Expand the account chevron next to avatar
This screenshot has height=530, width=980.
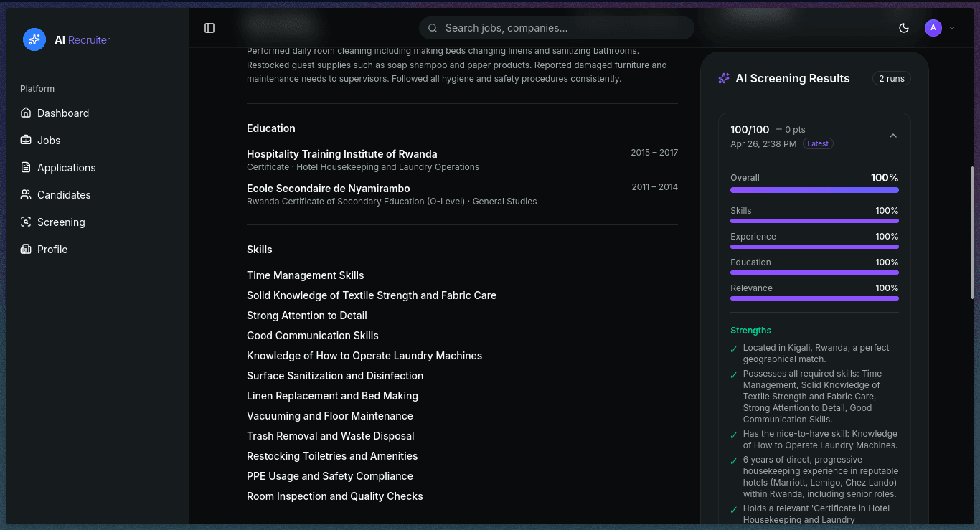[952, 28]
